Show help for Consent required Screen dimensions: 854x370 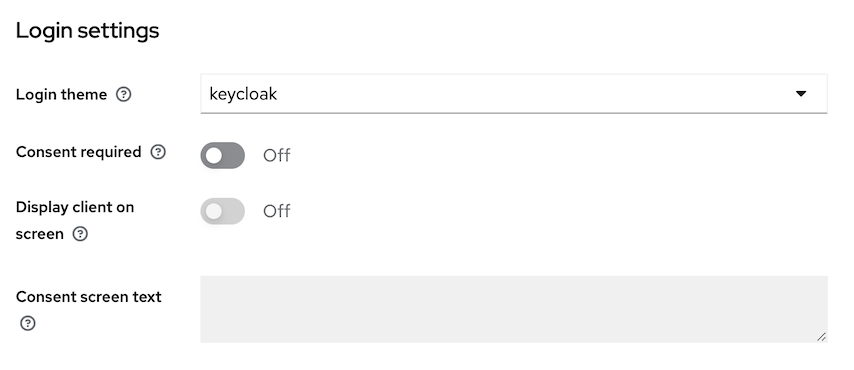(158, 152)
